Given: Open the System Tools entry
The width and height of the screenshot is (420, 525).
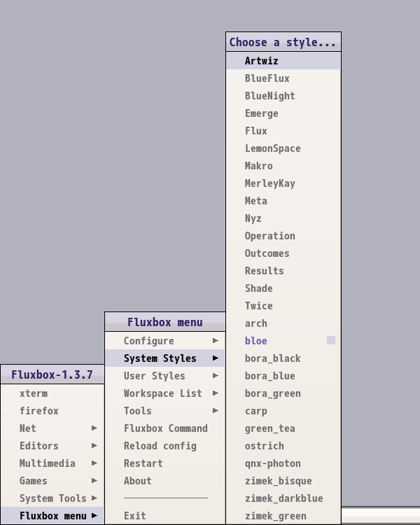Looking at the screenshot, I should [x=52, y=498].
